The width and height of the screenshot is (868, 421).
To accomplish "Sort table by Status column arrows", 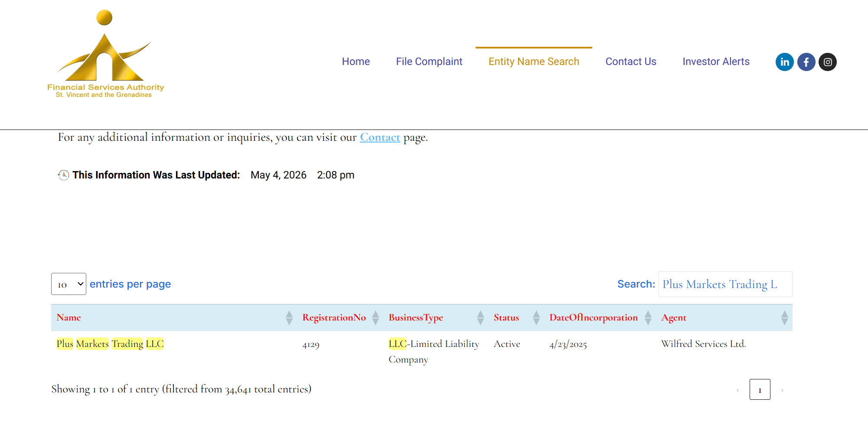I will [x=536, y=317].
